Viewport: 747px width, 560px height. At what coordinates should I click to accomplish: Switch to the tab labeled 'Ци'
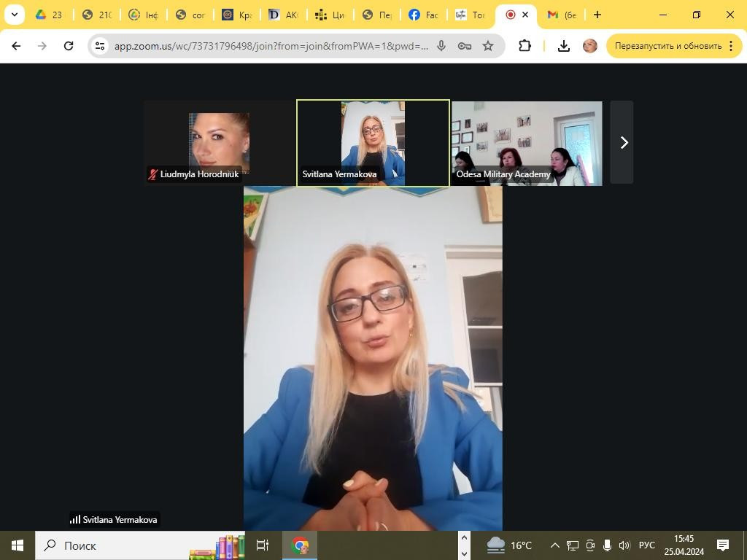tap(330, 15)
